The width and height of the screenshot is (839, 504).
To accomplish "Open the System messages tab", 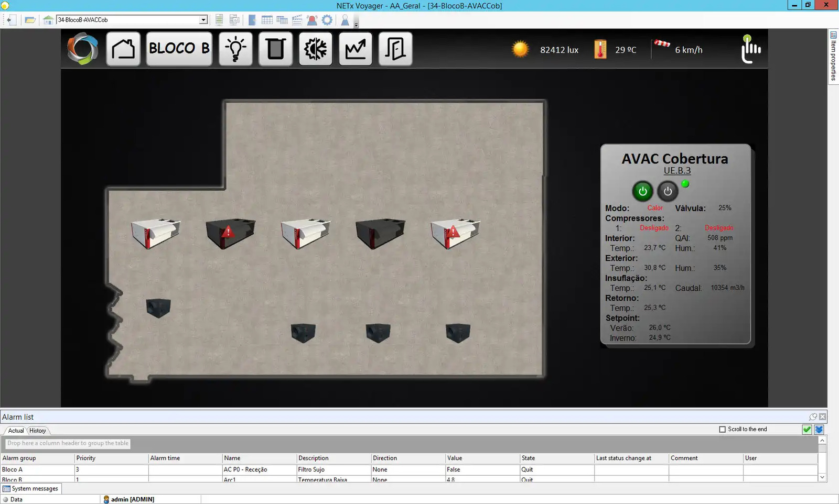I will [31, 488].
